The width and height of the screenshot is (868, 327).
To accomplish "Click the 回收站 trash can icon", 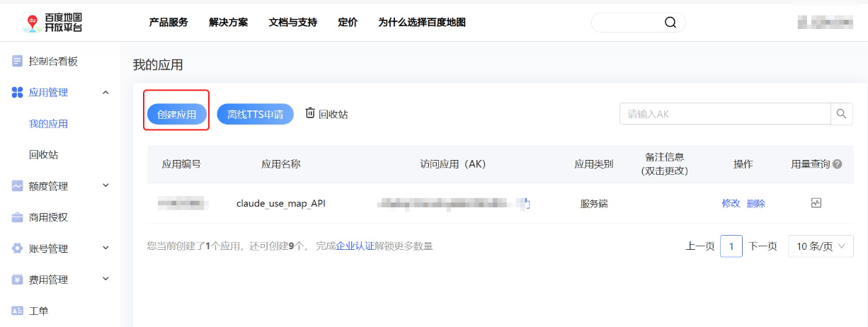I will 310,113.
